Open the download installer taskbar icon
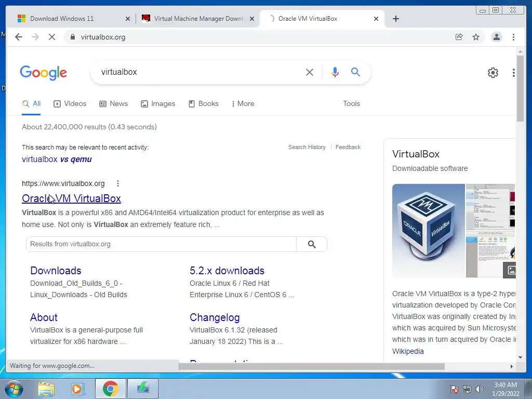 [x=143, y=389]
